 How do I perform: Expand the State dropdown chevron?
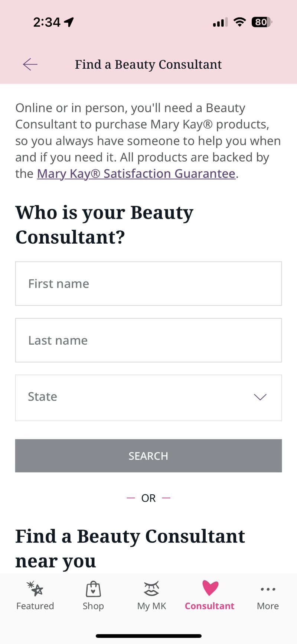(x=260, y=397)
